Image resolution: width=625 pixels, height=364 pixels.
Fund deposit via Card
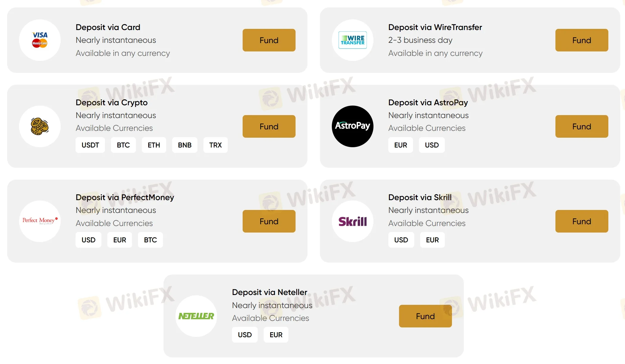269,40
